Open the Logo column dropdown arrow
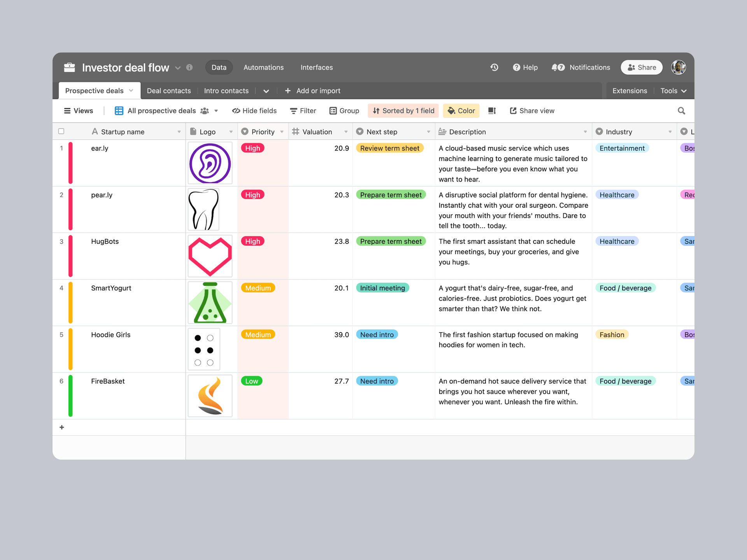The image size is (747, 560). click(231, 132)
